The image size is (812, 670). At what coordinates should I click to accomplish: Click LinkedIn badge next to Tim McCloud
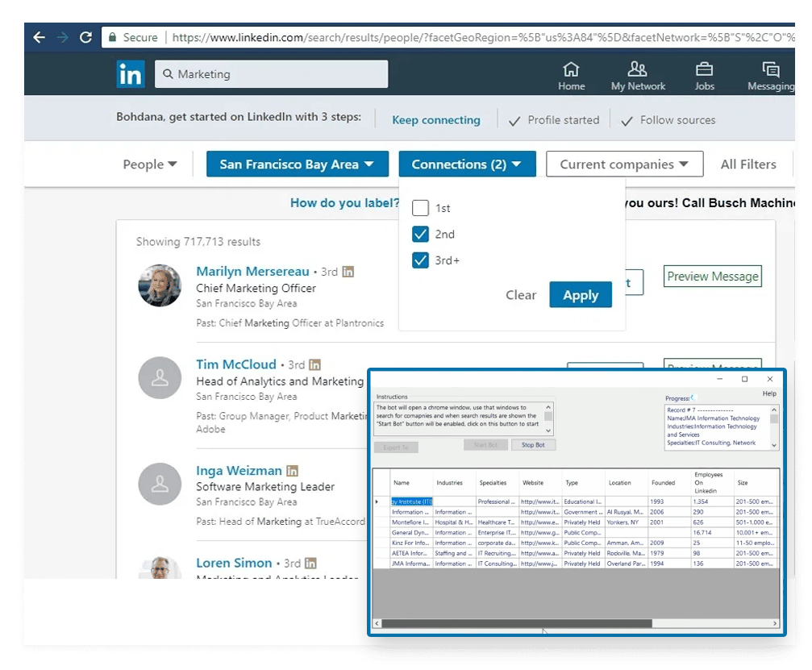[314, 365]
